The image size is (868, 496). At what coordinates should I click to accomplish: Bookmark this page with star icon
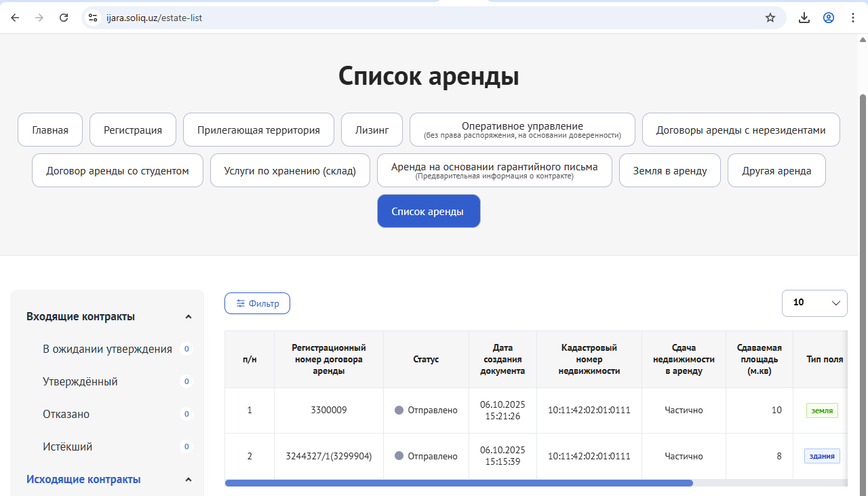tap(770, 18)
